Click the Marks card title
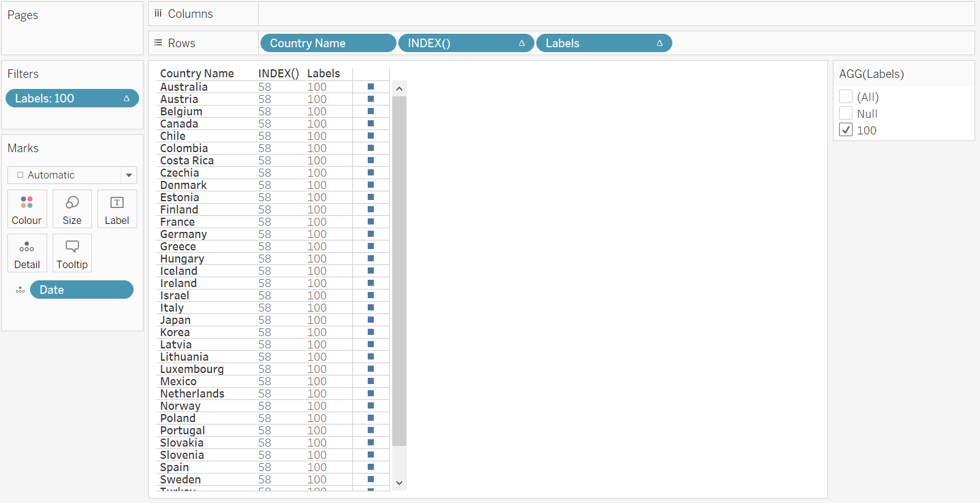Viewport: 980px width, 503px height. click(23, 148)
